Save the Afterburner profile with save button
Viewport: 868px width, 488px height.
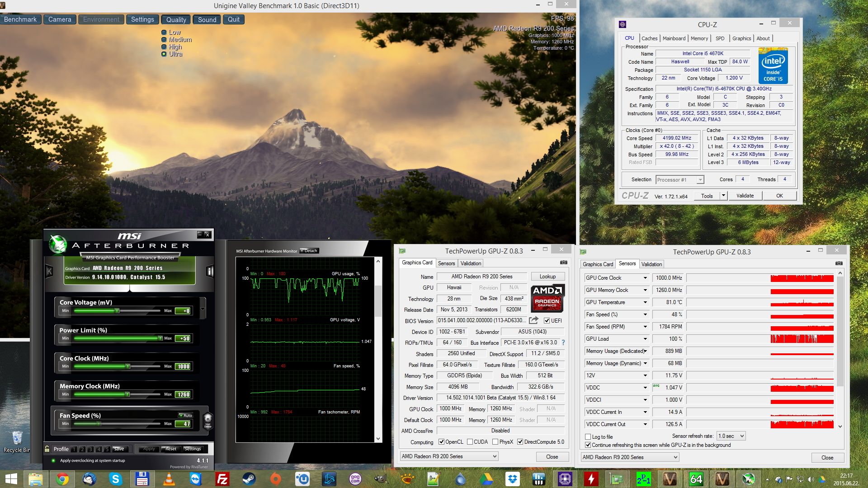click(119, 449)
